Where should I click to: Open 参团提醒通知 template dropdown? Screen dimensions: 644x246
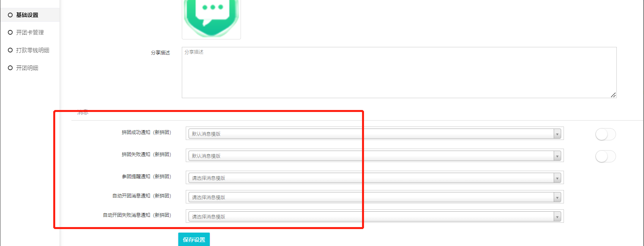point(375,178)
